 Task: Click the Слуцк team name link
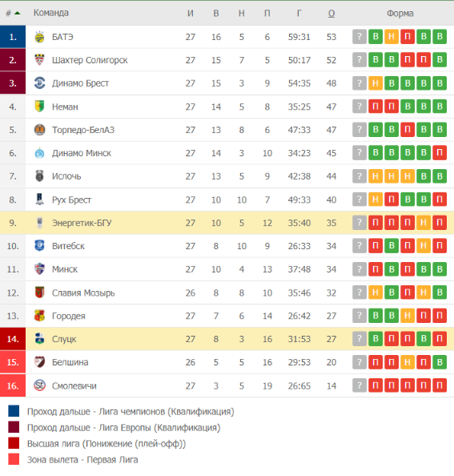click(x=64, y=339)
